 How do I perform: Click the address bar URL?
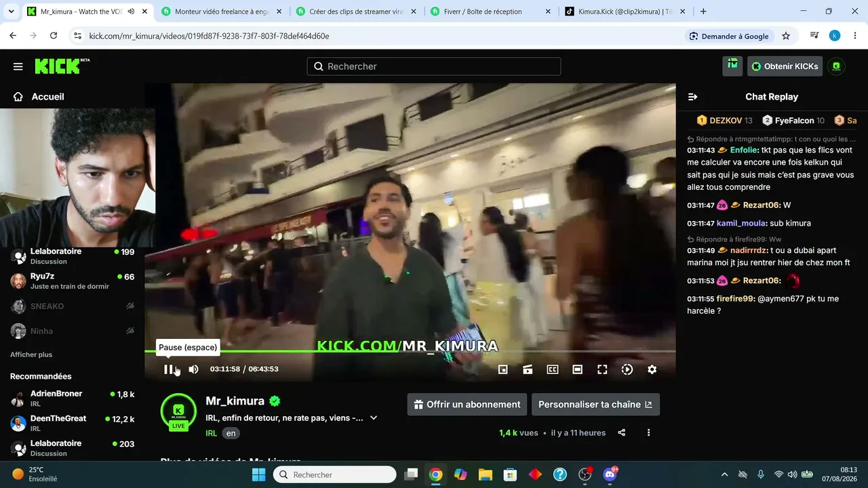pos(209,36)
